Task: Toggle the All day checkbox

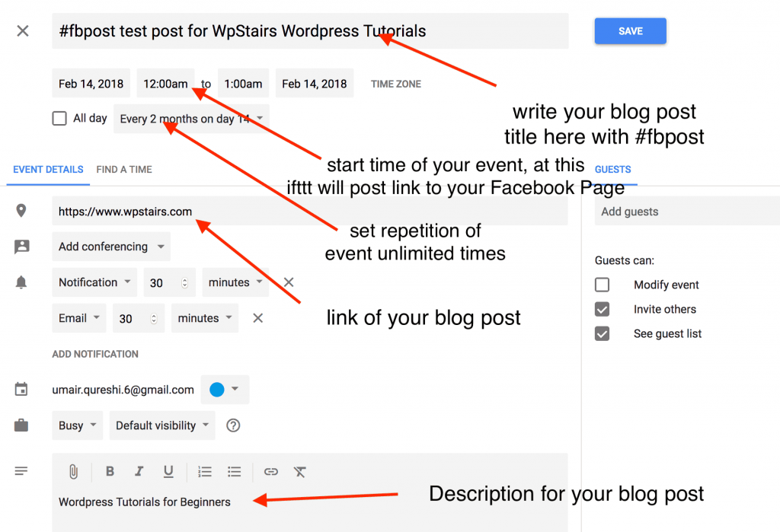Action: pos(59,118)
